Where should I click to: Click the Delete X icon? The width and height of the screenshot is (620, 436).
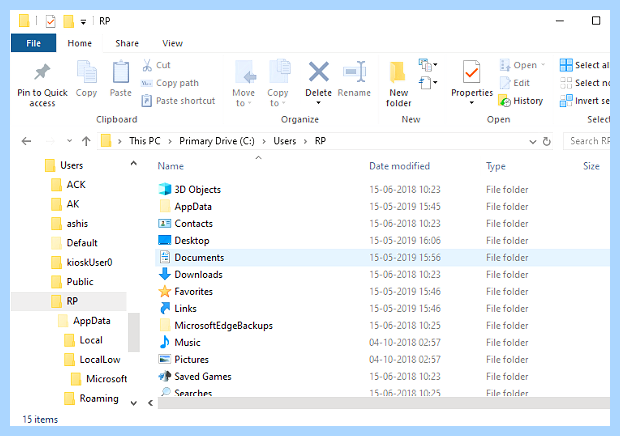coord(319,72)
